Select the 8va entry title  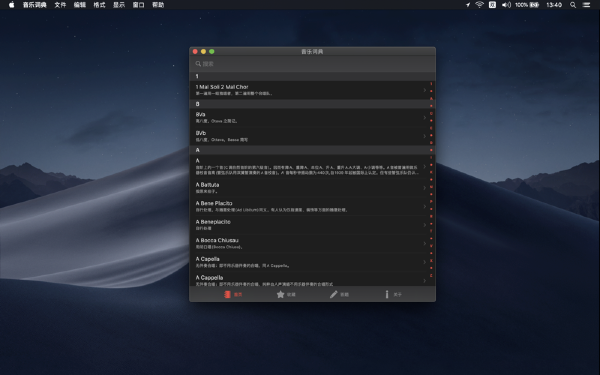[201, 114]
